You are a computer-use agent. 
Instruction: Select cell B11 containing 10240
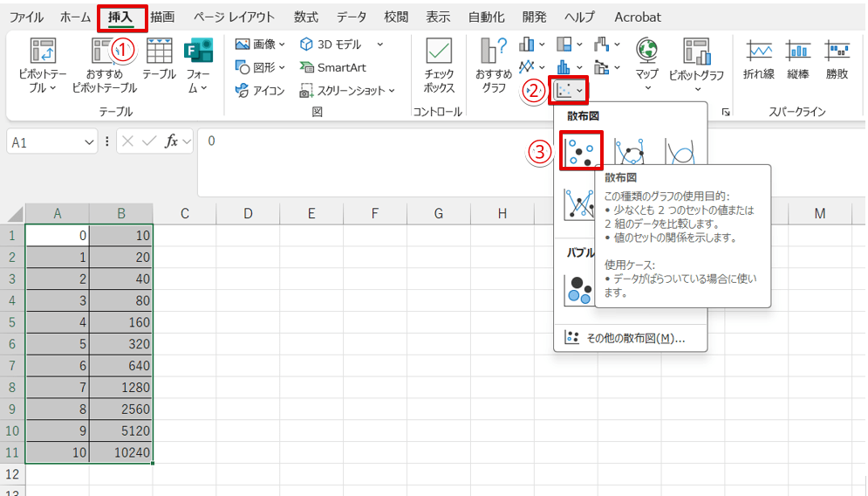point(121,452)
